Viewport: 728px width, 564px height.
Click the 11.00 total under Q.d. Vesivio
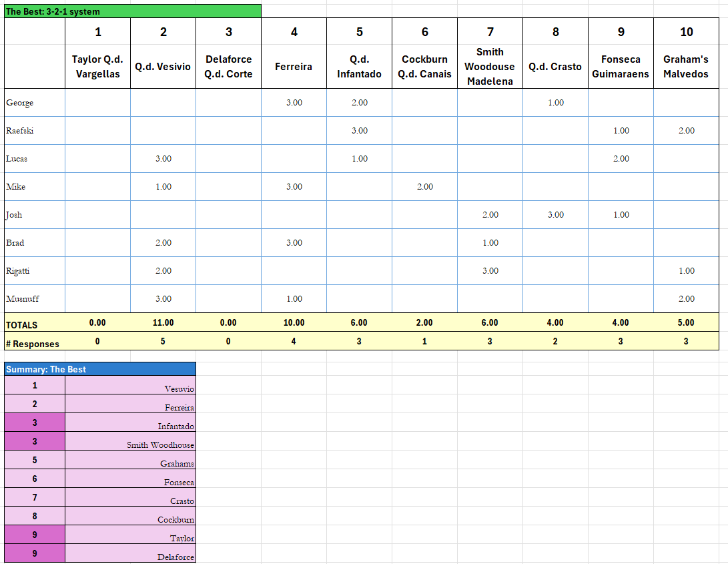point(162,322)
